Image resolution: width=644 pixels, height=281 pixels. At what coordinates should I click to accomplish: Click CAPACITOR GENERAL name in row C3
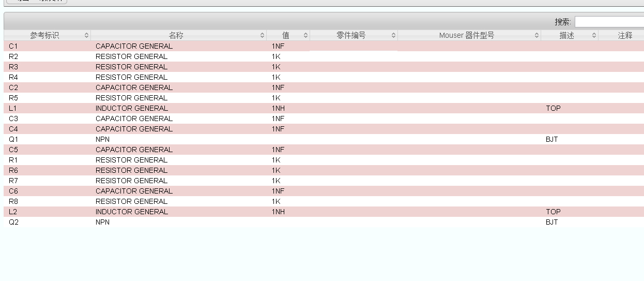134,119
